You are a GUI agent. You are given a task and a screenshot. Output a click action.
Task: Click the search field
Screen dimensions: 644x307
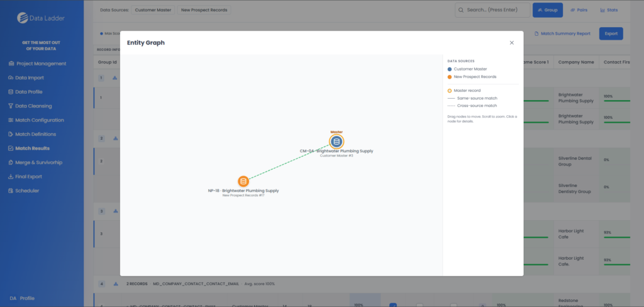492,10
